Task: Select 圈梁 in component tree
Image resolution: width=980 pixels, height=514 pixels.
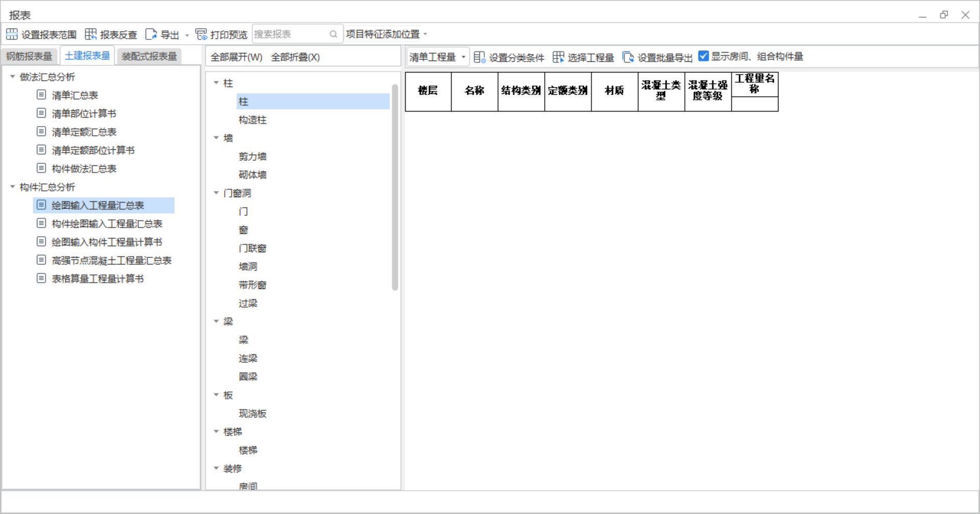Action: (248, 377)
